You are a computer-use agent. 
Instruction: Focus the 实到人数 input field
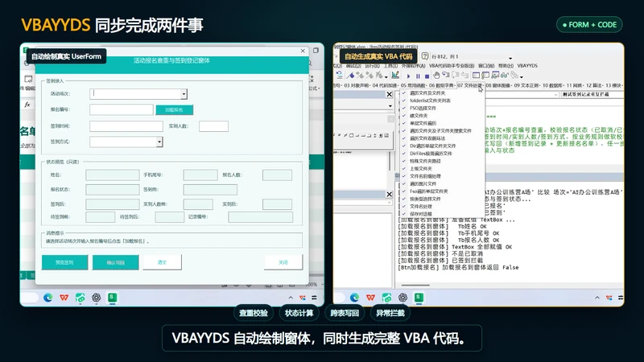click(213, 126)
